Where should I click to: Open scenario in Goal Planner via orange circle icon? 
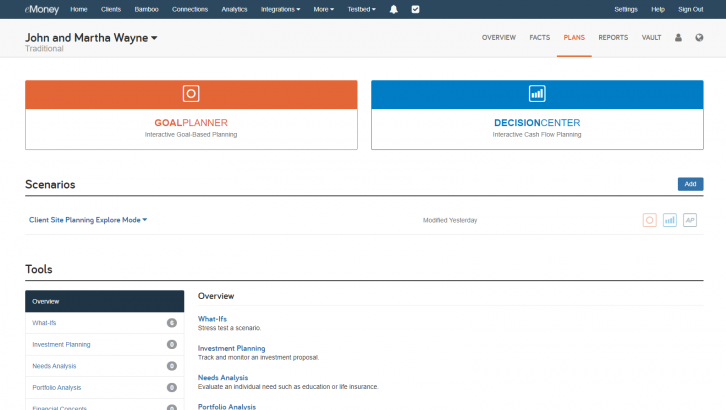[x=650, y=220]
